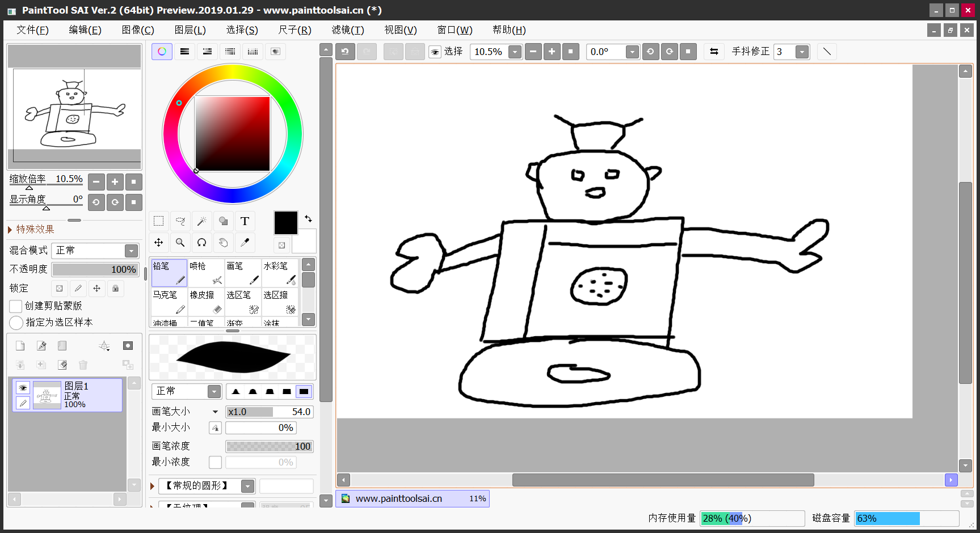Select the 喷枪 airbrush tool
The height and width of the screenshot is (533, 980).
click(x=206, y=273)
